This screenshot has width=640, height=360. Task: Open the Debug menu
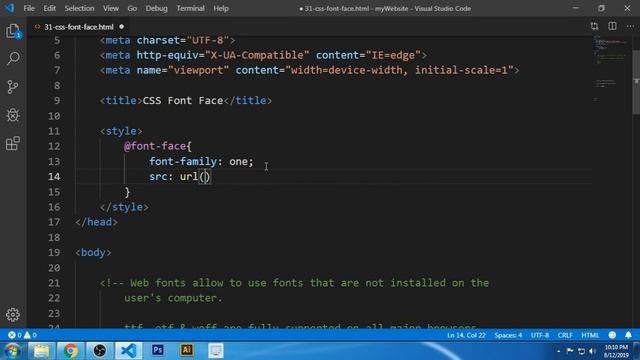[157, 8]
